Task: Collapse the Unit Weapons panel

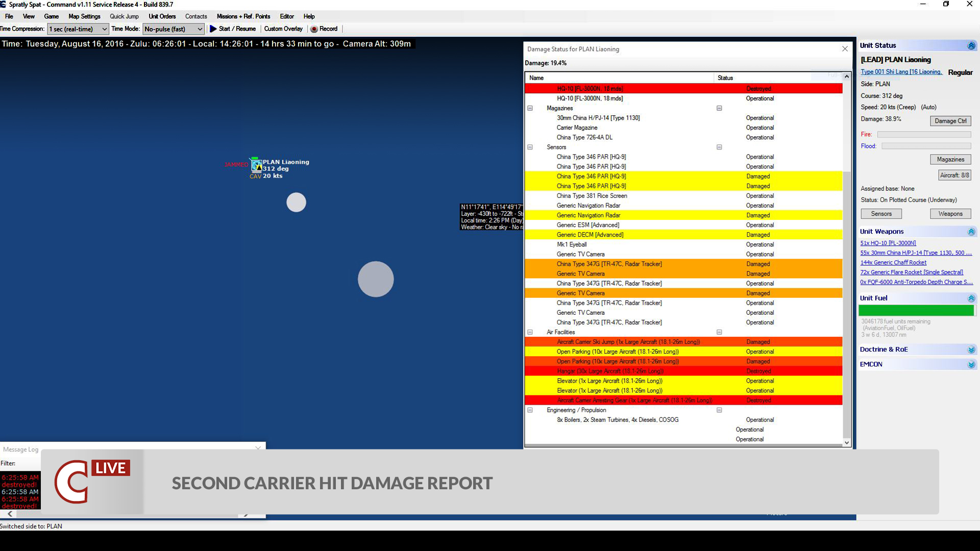Action: click(971, 231)
